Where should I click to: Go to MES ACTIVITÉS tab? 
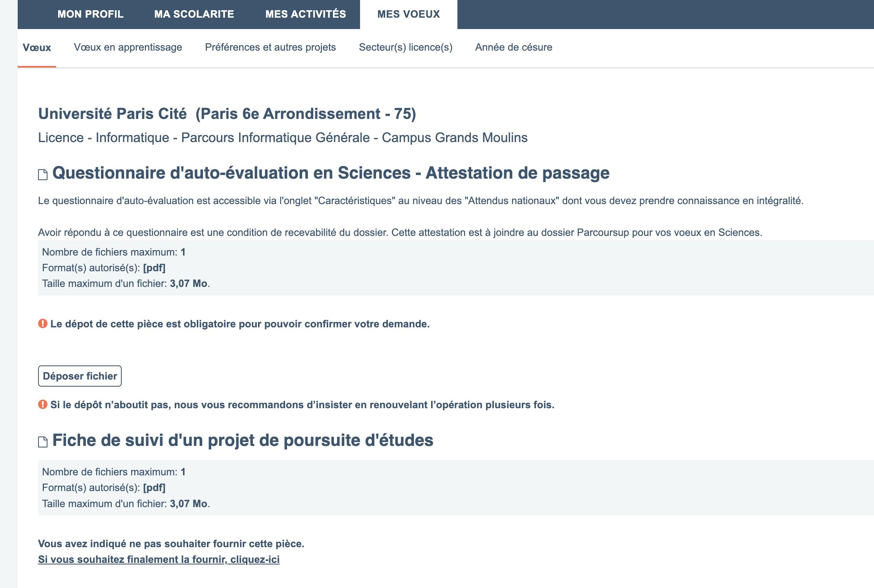pyautogui.click(x=305, y=14)
